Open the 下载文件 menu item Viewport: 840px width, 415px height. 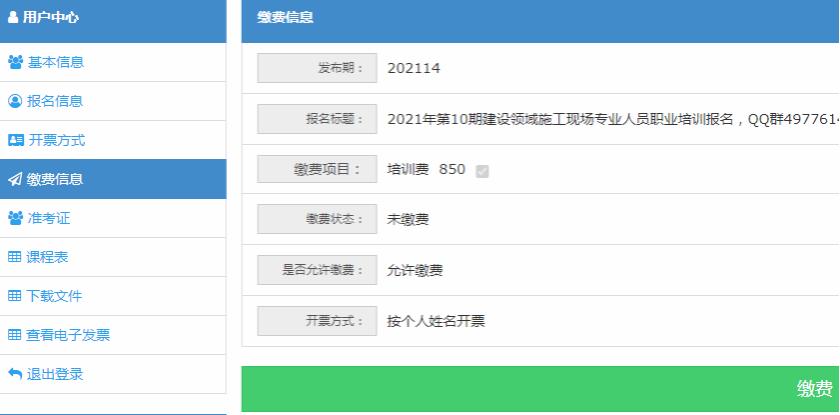pos(54,296)
